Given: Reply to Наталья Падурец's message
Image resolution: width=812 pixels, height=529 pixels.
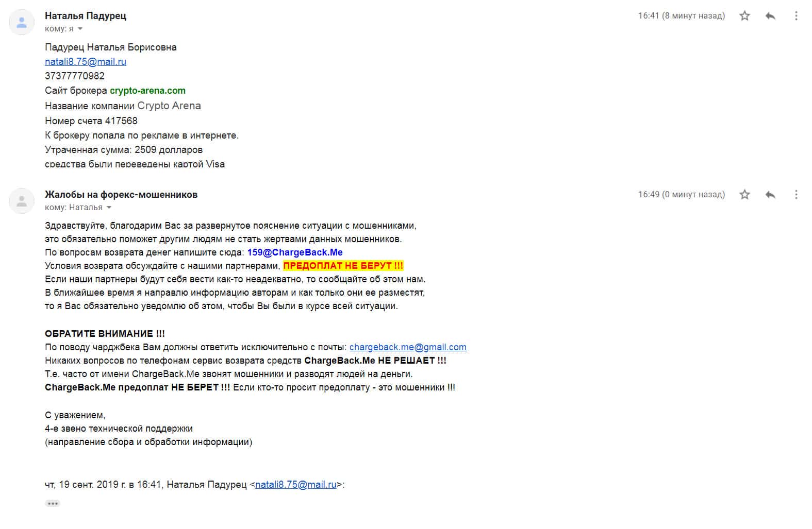Looking at the screenshot, I should [770, 16].
